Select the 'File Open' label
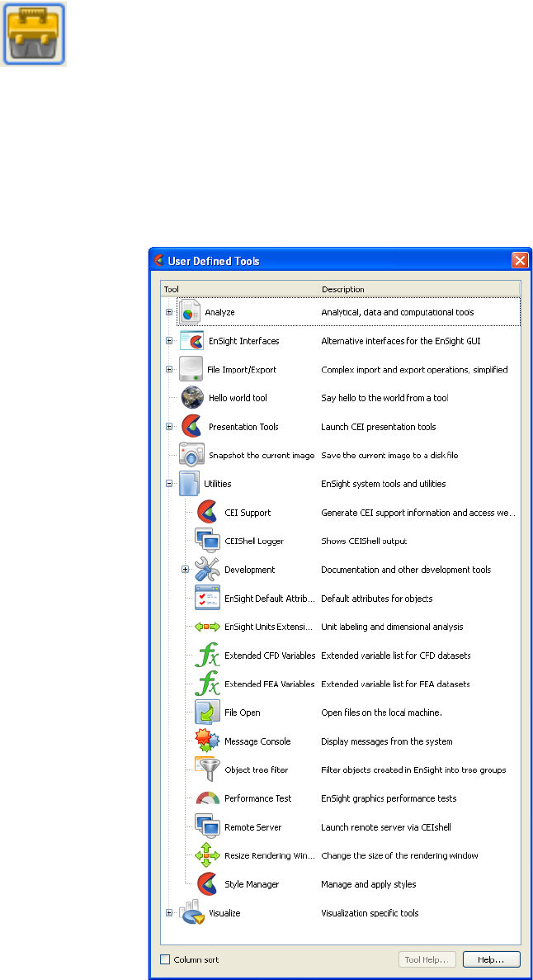 (x=243, y=713)
